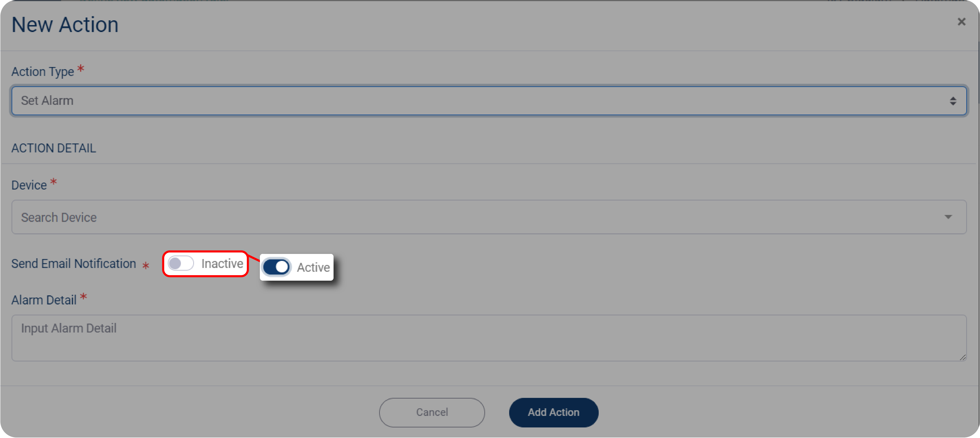
Task: Click the Alarm Detail field label
Action: tap(44, 300)
